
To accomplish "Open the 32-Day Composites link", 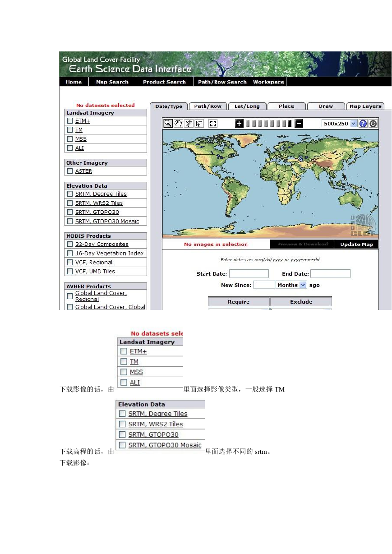I will [x=102, y=244].
